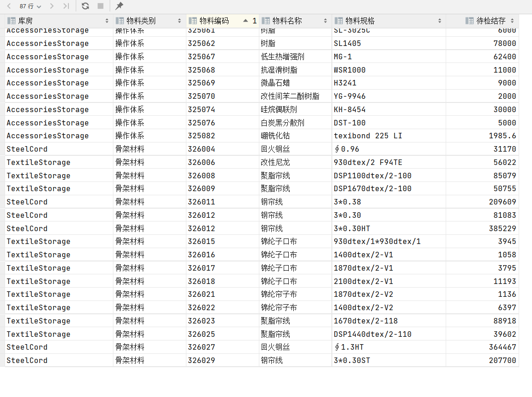Select the 物料类别 column header
This screenshot has height=397, width=532.
[x=150, y=21]
